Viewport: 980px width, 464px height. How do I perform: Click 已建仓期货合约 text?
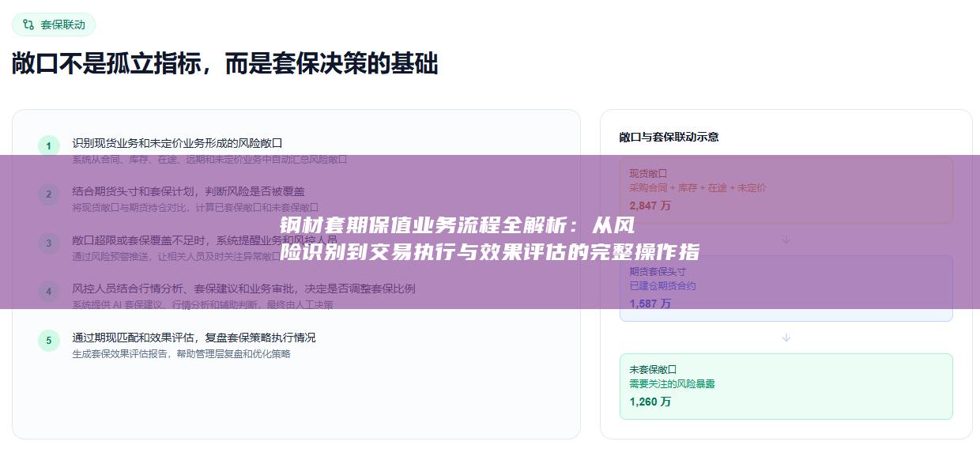click(x=662, y=286)
